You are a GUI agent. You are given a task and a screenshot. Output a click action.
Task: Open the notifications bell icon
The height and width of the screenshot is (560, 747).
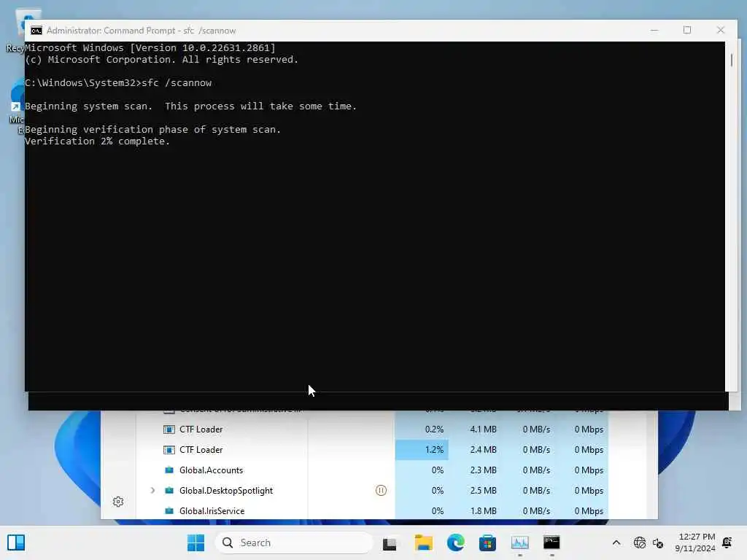727,542
